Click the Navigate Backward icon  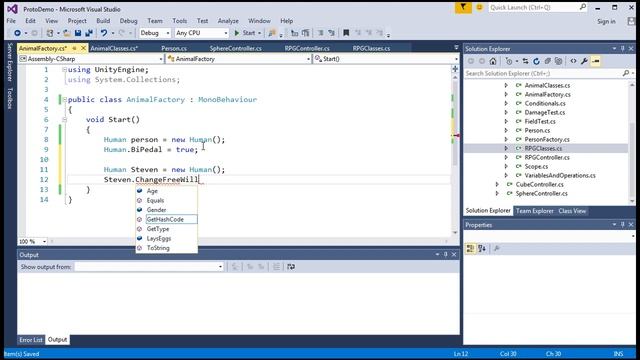17,33
